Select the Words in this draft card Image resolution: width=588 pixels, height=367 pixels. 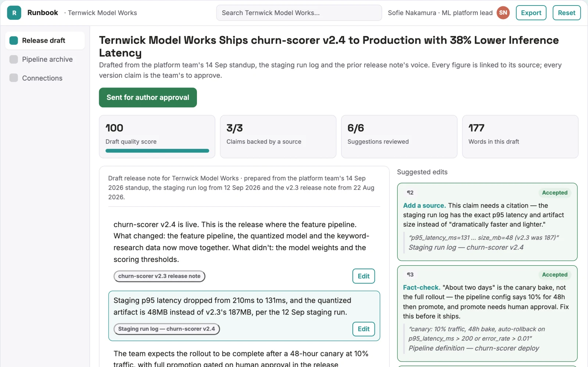click(520, 137)
